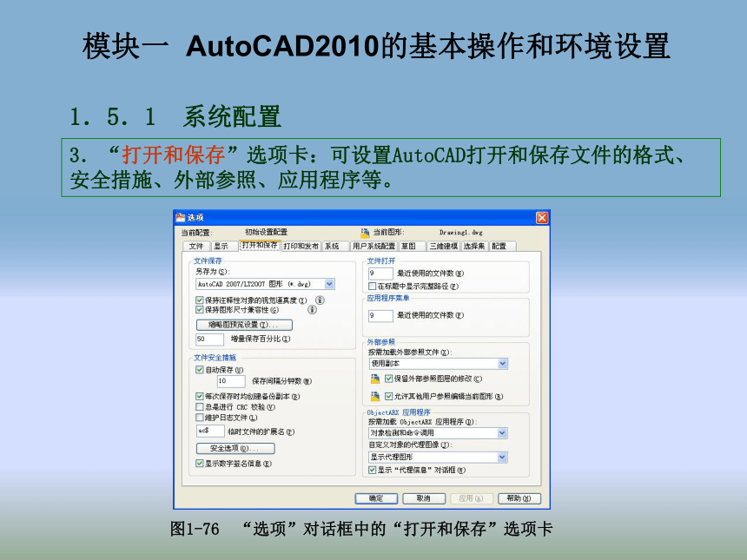Select the 打开和保存 tab
This screenshot has height=560, width=747.
pyautogui.click(x=260, y=245)
